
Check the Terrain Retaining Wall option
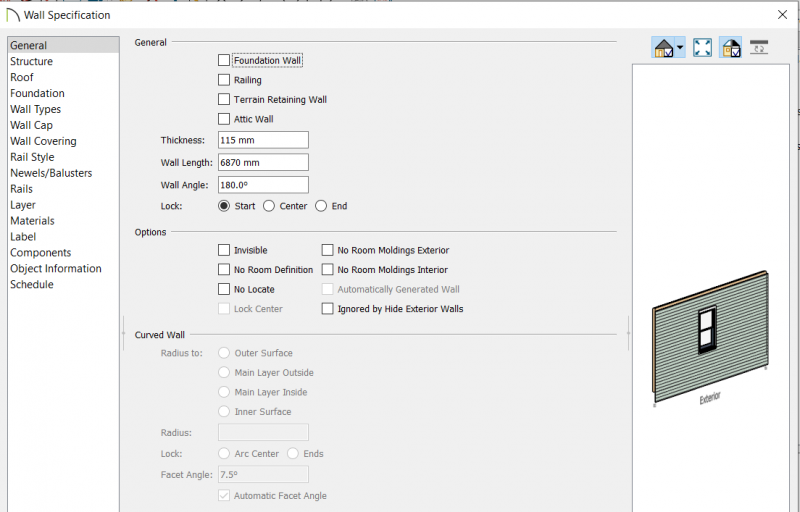pyautogui.click(x=224, y=99)
